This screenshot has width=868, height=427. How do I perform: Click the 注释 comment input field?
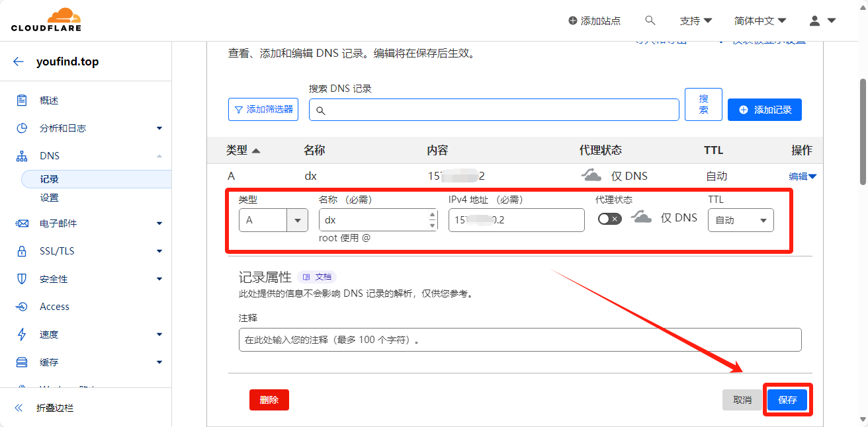click(x=519, y=340)
